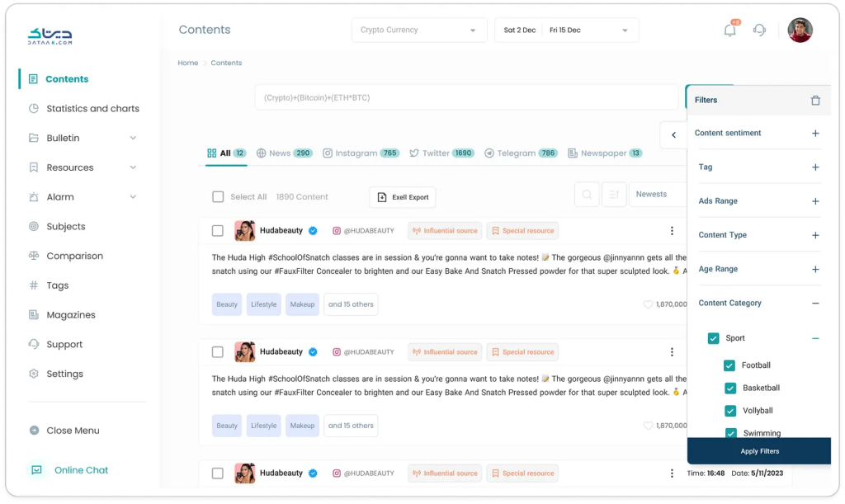
Task: Open the headset support icon in header
Action: click(759, 31)
